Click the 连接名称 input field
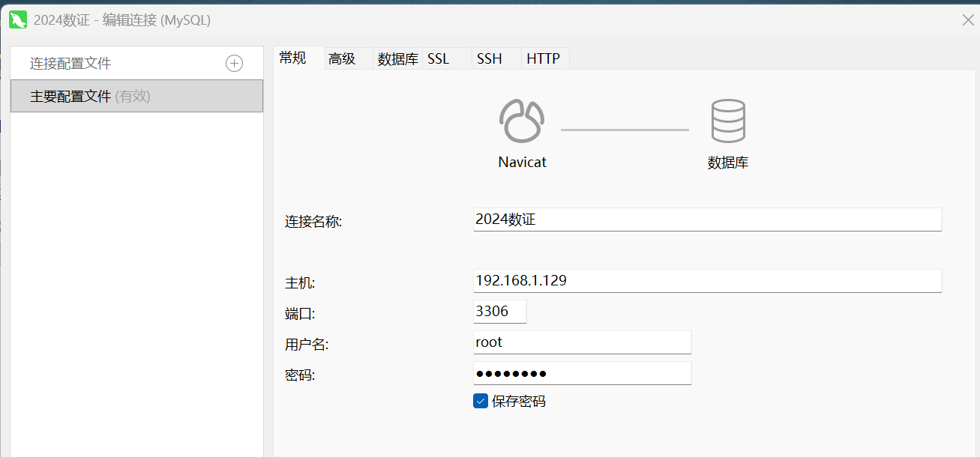The width and height of the screenshot is (980, 457). pos(706,220)
